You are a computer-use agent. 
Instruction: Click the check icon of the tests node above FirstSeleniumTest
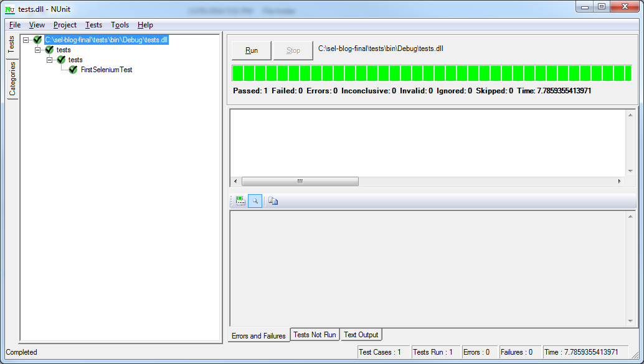click(61, 60)
